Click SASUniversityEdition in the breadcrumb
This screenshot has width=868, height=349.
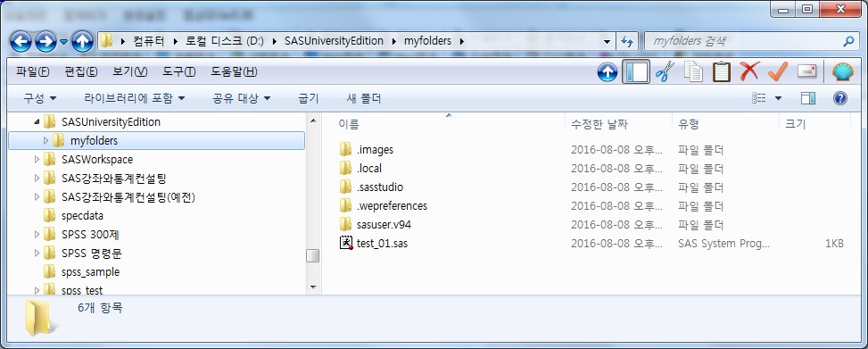334,41
